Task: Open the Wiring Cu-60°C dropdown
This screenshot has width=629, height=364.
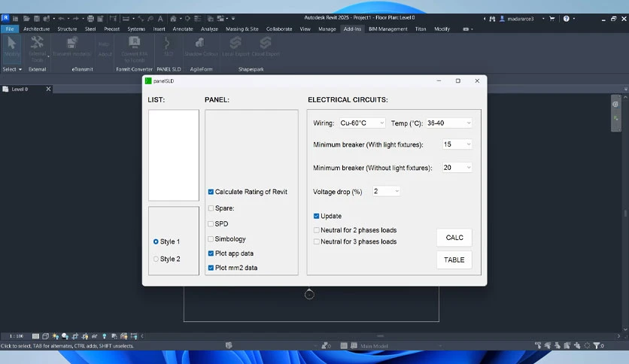Action: [362, 123]
